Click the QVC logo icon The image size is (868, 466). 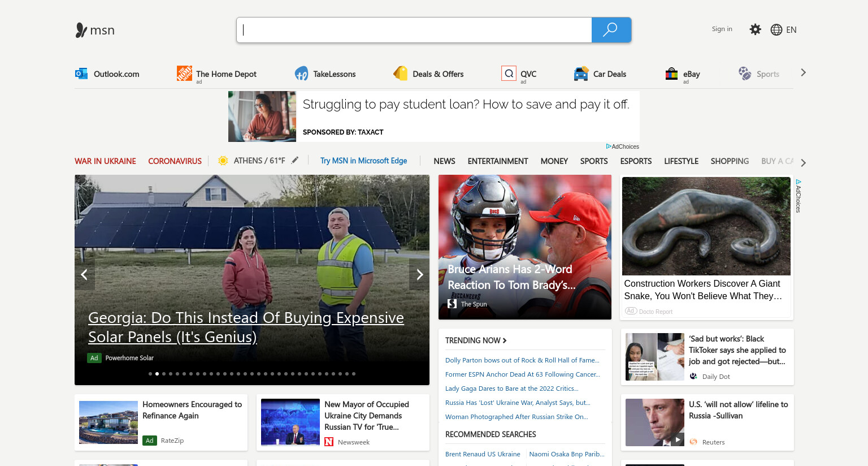tap(509, 74)
